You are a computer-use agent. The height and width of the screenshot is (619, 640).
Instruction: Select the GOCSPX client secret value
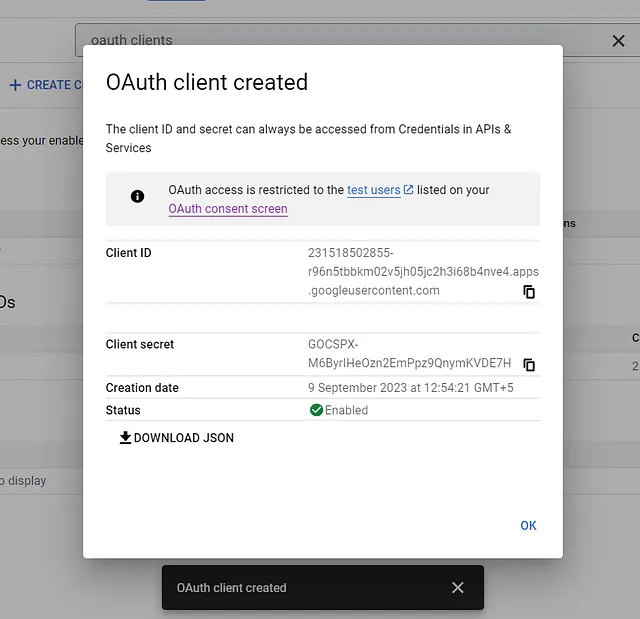(409, 354)
